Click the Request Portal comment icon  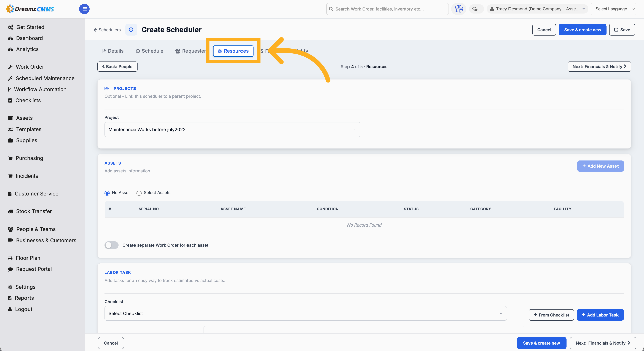click(10, 269)
